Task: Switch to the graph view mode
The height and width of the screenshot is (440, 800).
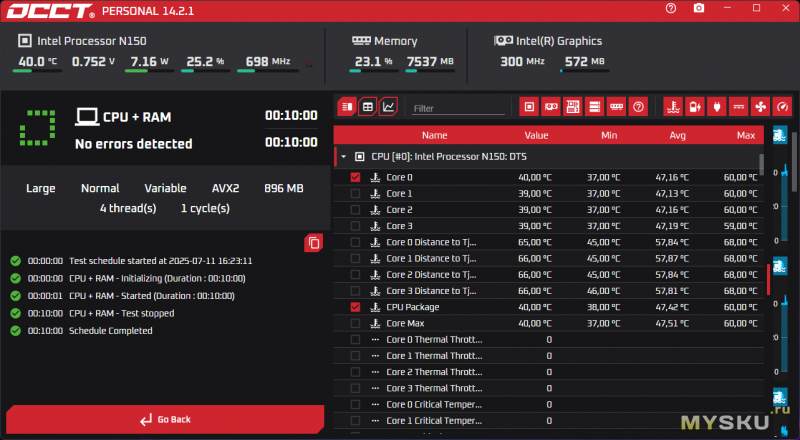Action: [x=388, y=107]
